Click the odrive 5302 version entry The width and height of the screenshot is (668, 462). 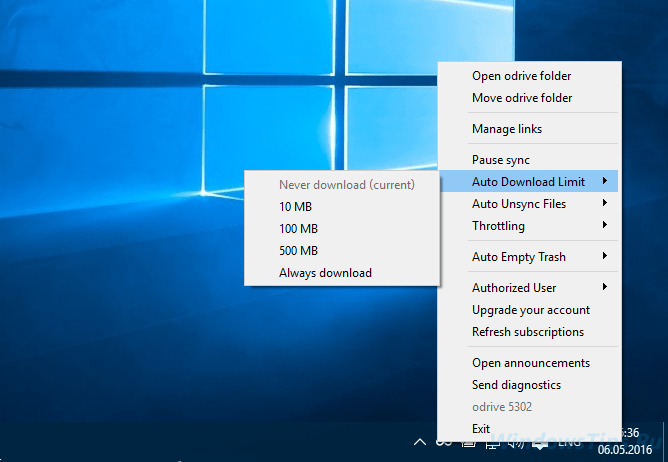pos(528,407)
